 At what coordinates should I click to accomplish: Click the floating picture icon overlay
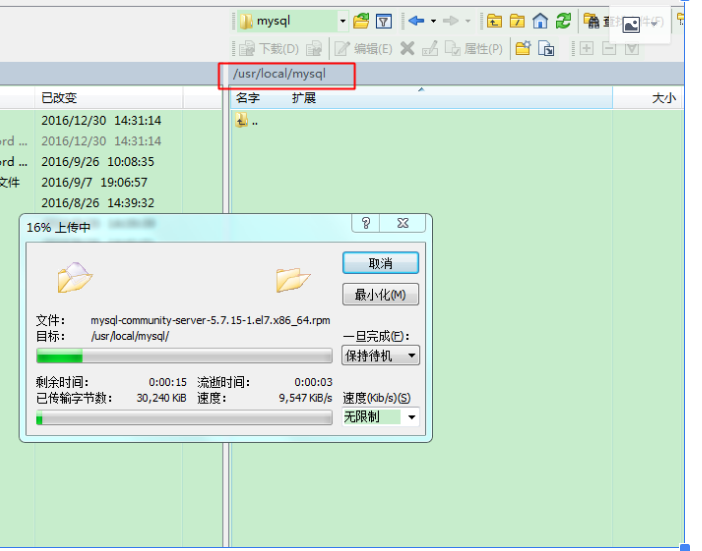[x=631, y=25]
